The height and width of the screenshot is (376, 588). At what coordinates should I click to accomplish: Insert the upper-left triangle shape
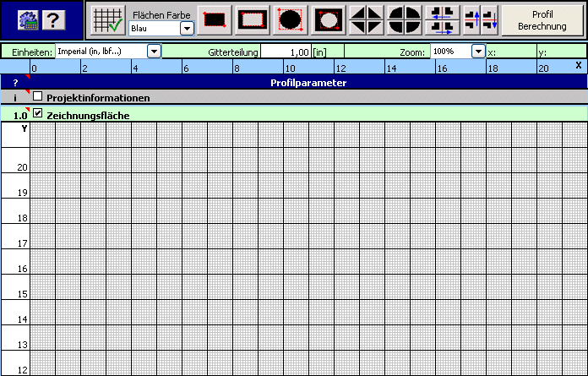[x=357, y=14]
